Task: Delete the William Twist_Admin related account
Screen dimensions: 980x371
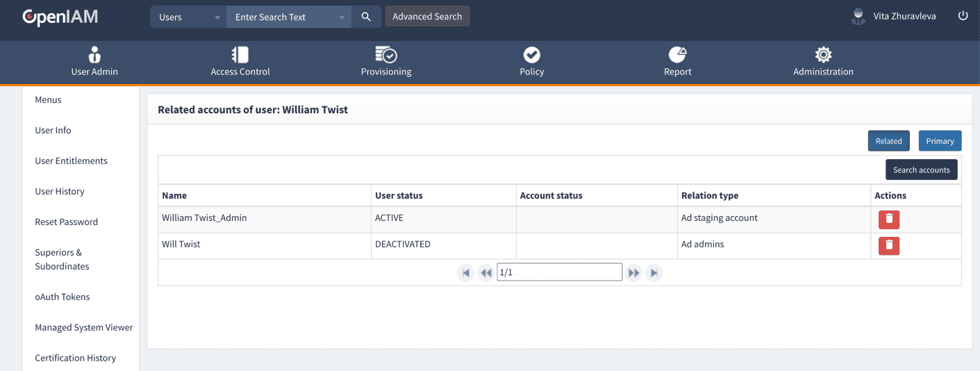Action: [x=889, y=220]
